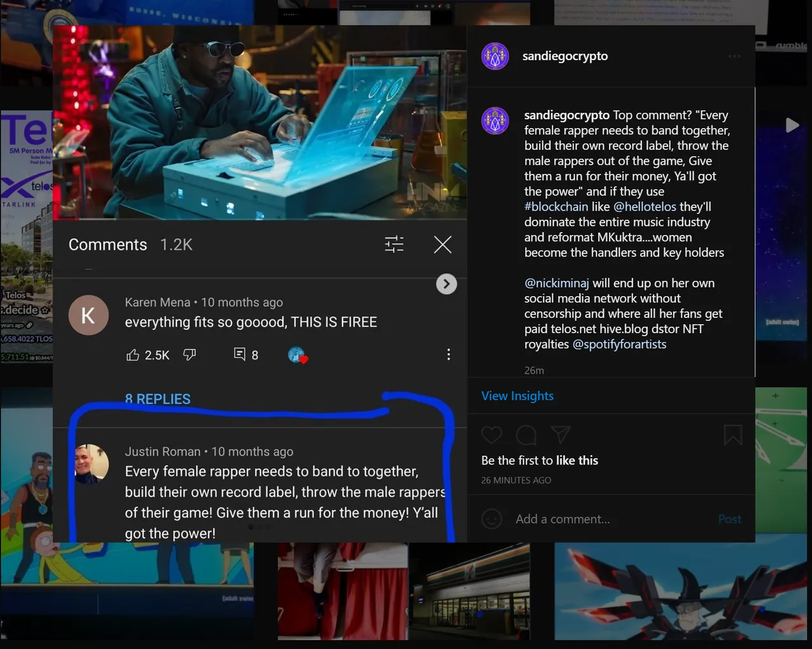Click sandiegocrypto username in post header
The width and height of the screenshot is (812, 649).
pyautogui.click(x=565, y=56)
